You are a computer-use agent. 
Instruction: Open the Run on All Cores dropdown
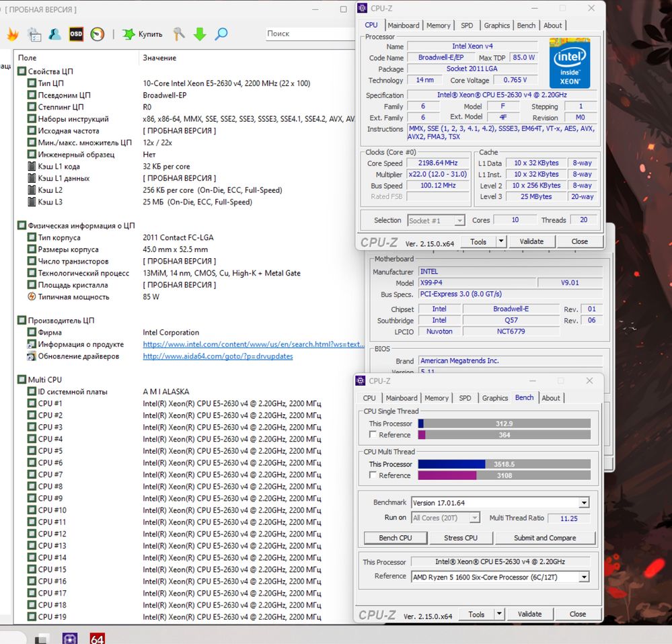pyautogui.click(x=445, y=518)
